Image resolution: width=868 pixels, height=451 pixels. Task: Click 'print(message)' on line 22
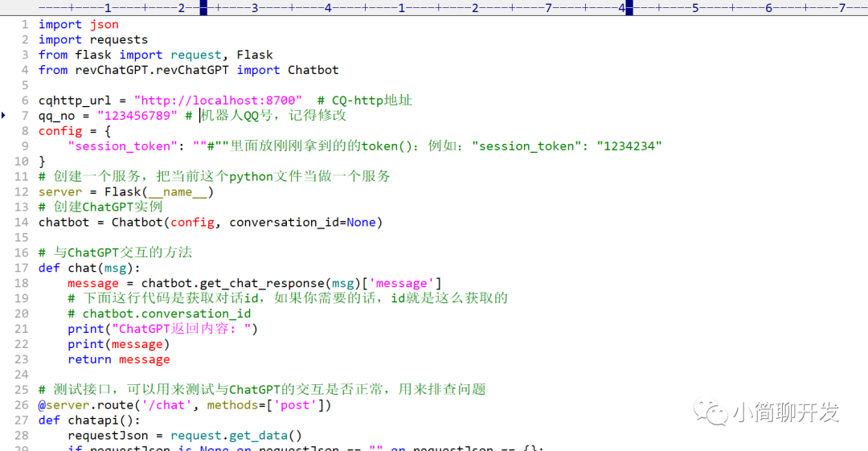[119, 345]
